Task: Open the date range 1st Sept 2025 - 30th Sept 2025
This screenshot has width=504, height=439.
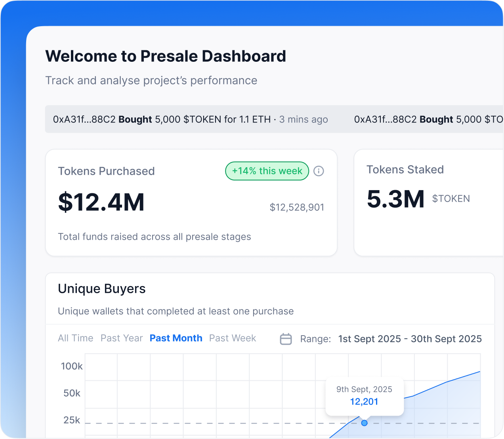Action: tap(410, 339)
